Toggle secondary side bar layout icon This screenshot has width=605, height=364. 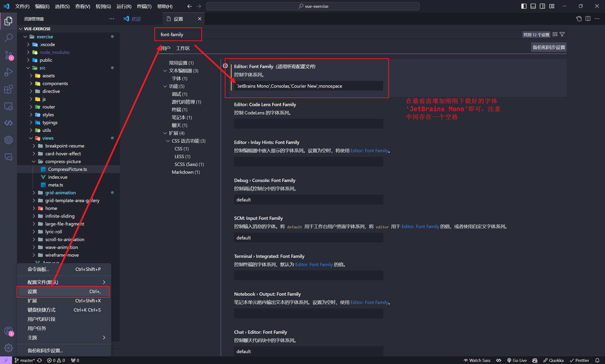click(542, 6)
